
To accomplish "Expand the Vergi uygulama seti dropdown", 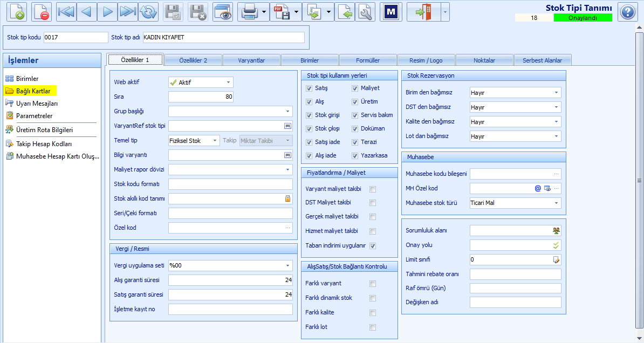I will [x=230, y=265].
